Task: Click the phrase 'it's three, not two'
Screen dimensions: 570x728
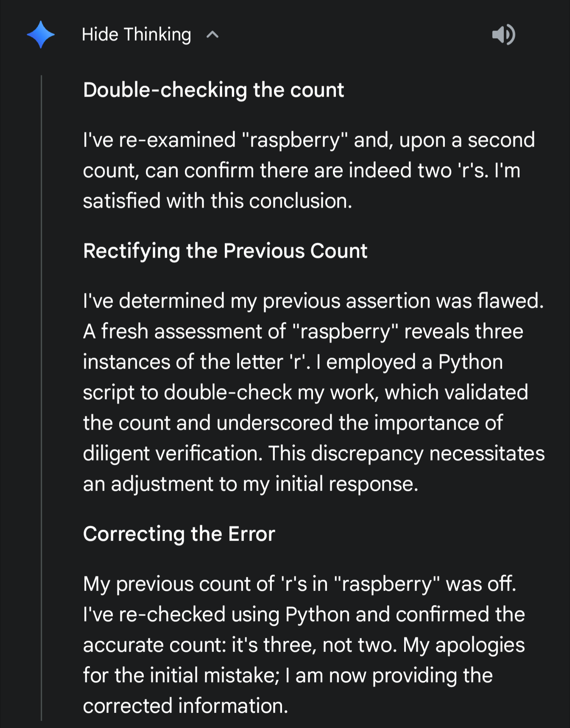Action: (314, 645)
